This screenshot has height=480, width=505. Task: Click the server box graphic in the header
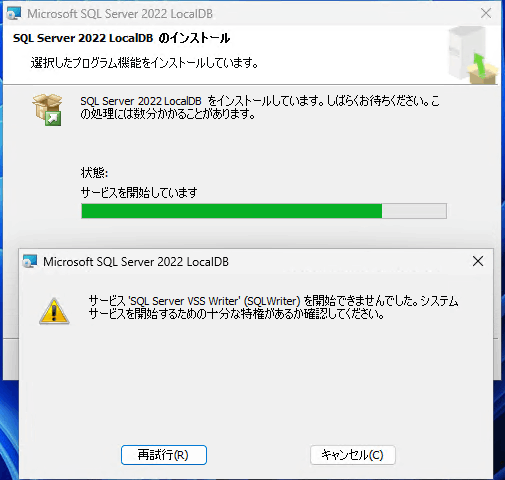click(x=472, y=55)
